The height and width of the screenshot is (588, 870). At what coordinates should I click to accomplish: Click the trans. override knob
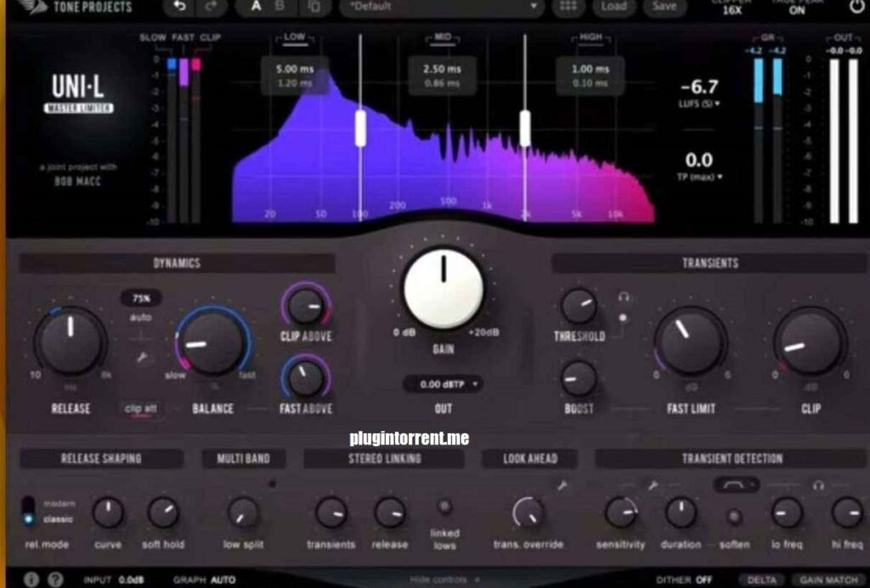point(528,512)
